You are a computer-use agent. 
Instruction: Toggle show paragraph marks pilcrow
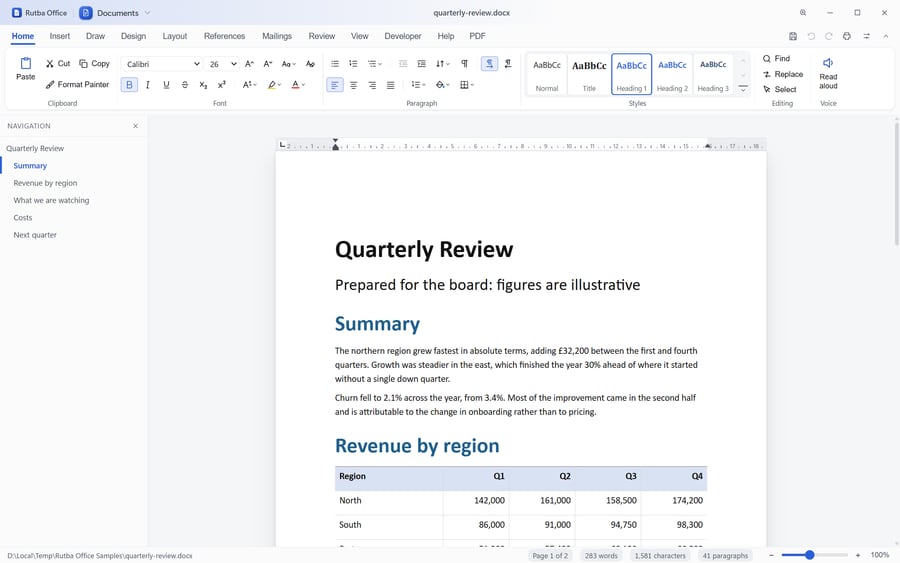[464, 64]
